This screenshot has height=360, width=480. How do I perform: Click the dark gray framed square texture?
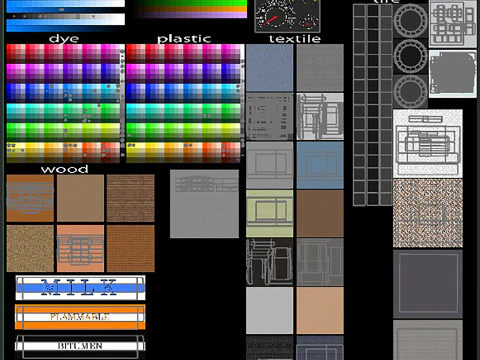pos(428,284)
